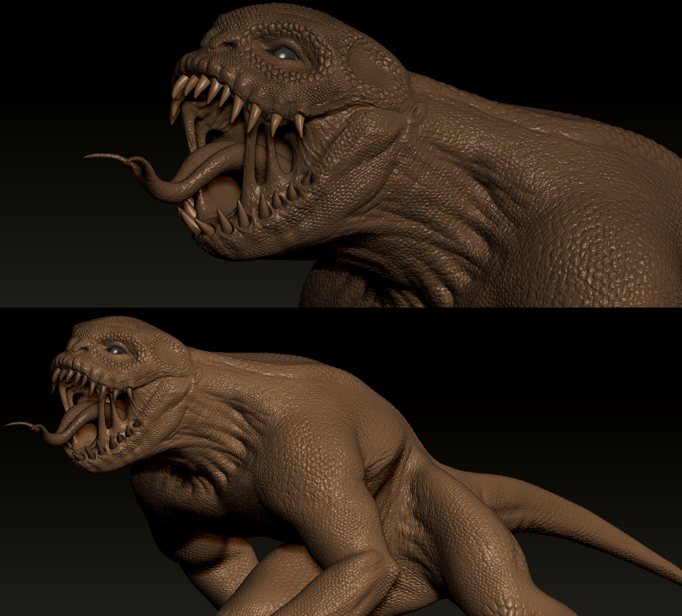Select the top close-up creature head render

(341, 153)
